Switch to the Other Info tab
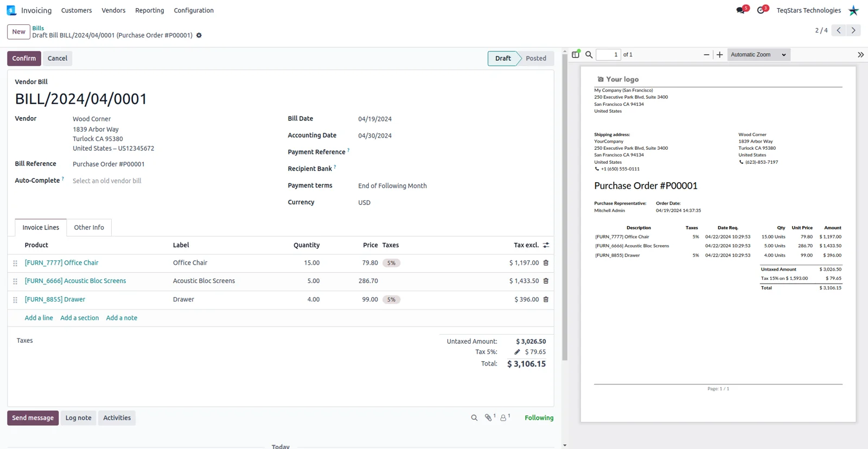The width and height of the screenshot is (868, 449). pyautogui.click(x=89, y=228)
